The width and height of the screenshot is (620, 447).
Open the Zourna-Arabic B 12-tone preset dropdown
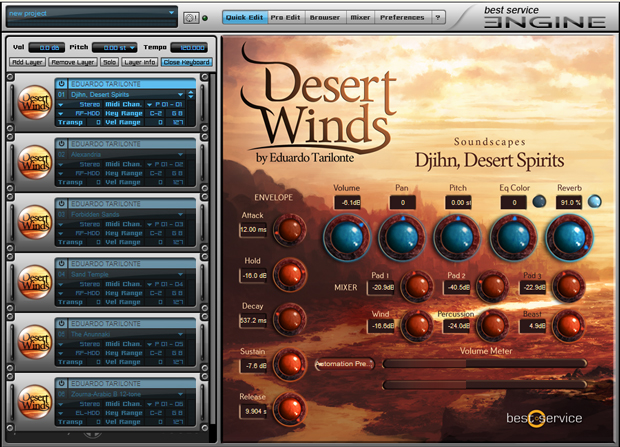pos(180,394)
